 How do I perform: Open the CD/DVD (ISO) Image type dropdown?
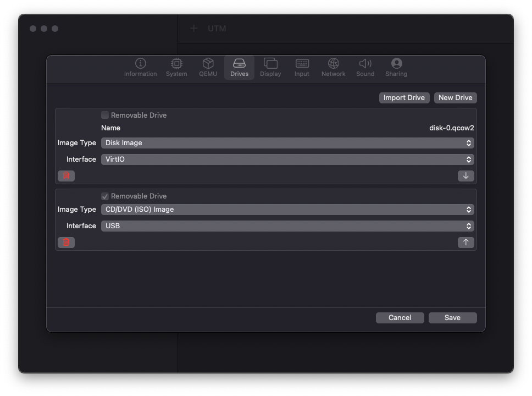pyautogui.click(x=287, y=210)
